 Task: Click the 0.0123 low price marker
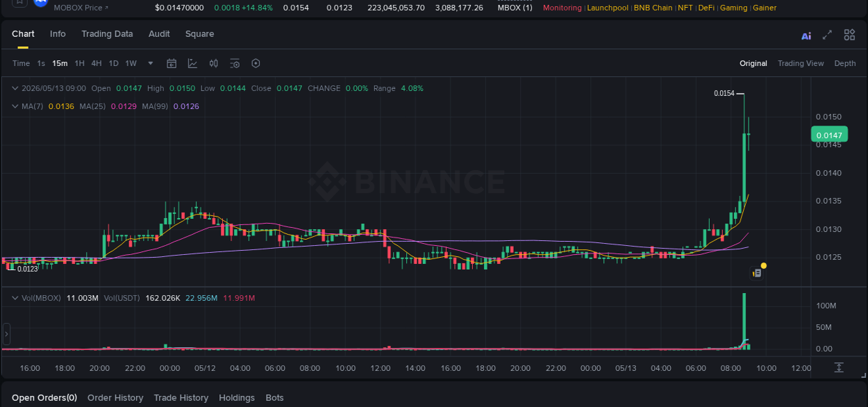28,269
